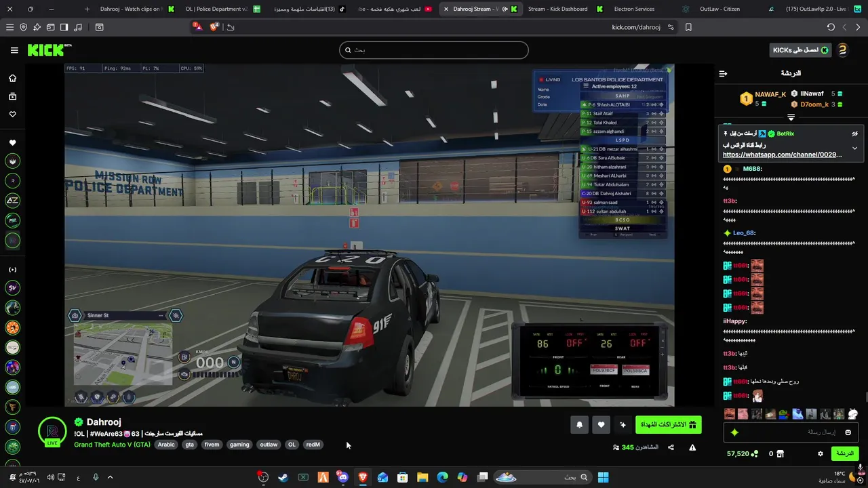This screenshot has height=488, width=868.
Task: Click the Kick logo
Action: pyautogui.click(x=49, y=50)
